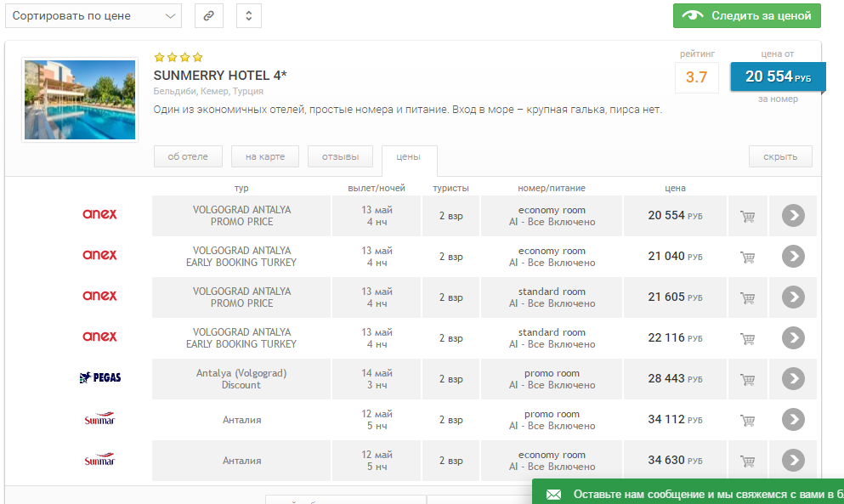Toggle sort direction with up-down arrows button
Viewport: 844px width, 504px height.
tap(248, 16)
